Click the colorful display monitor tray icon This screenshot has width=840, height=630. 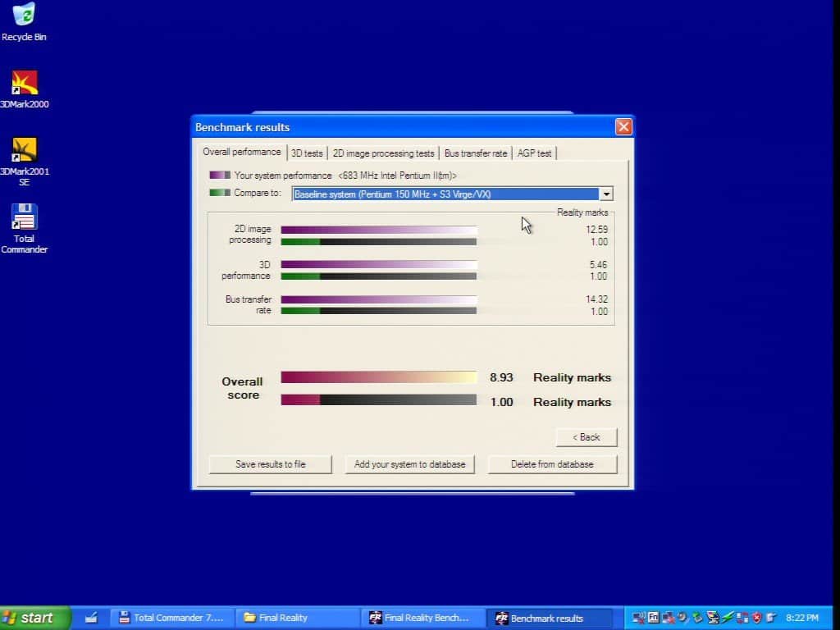tap(713, 617)
